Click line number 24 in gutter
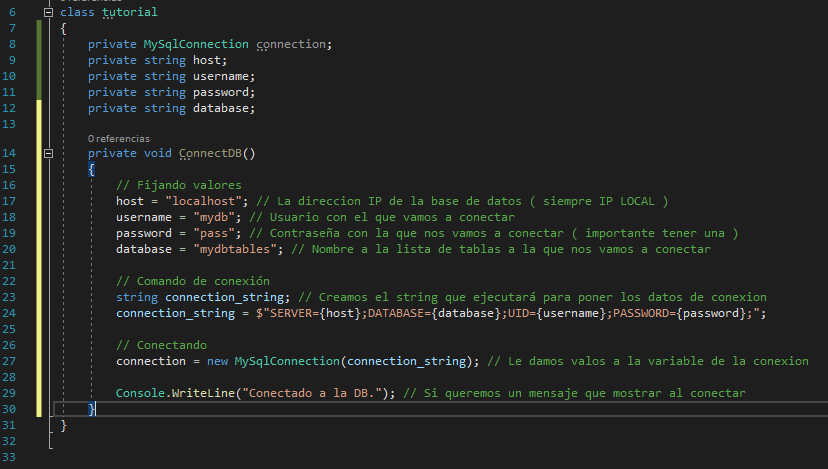Screen dimensions: 828x469 [x=9, y=313]
